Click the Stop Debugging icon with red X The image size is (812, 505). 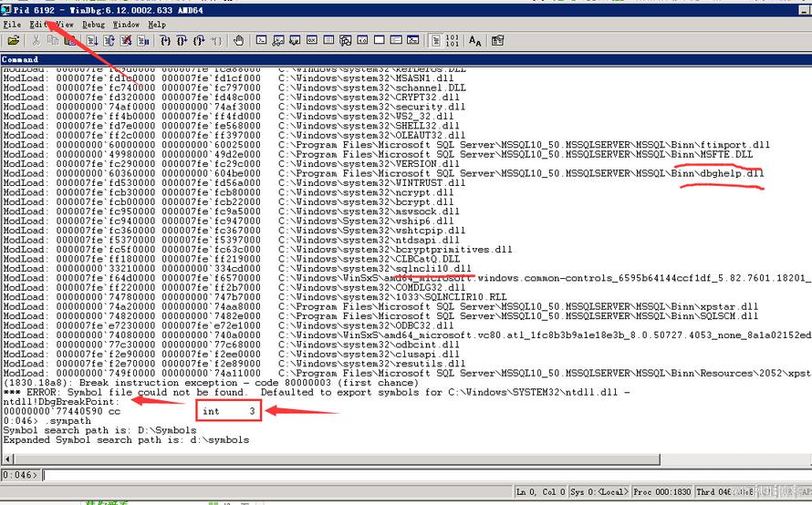126,40
